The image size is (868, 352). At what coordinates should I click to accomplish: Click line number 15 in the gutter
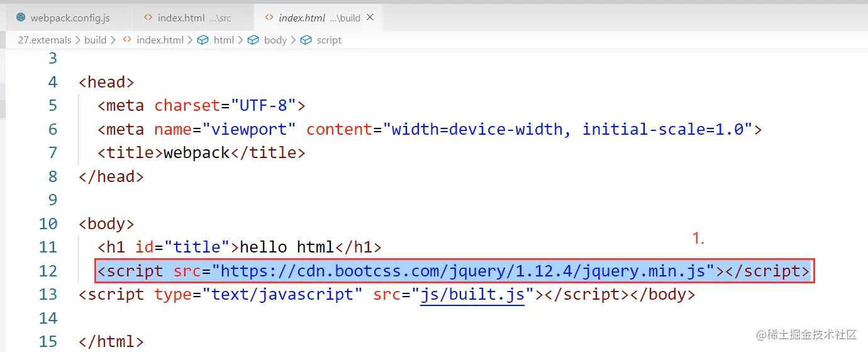[x=48, y=341]
